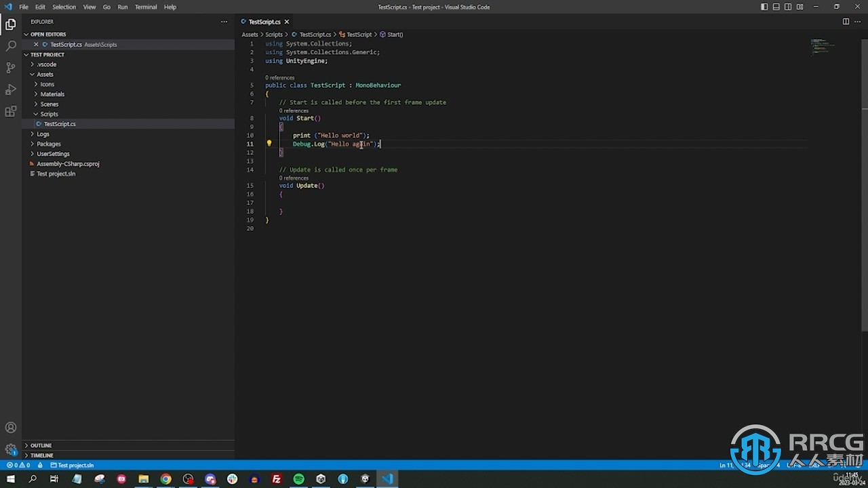Open the Selection menu

pyautogui.click(x=64, y=7)
